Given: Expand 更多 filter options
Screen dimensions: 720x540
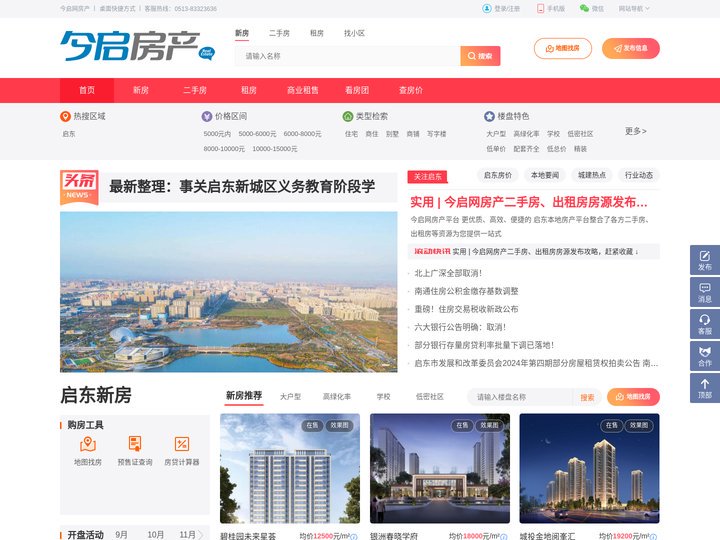Looking at the screenshot, I should pos(636,131).
